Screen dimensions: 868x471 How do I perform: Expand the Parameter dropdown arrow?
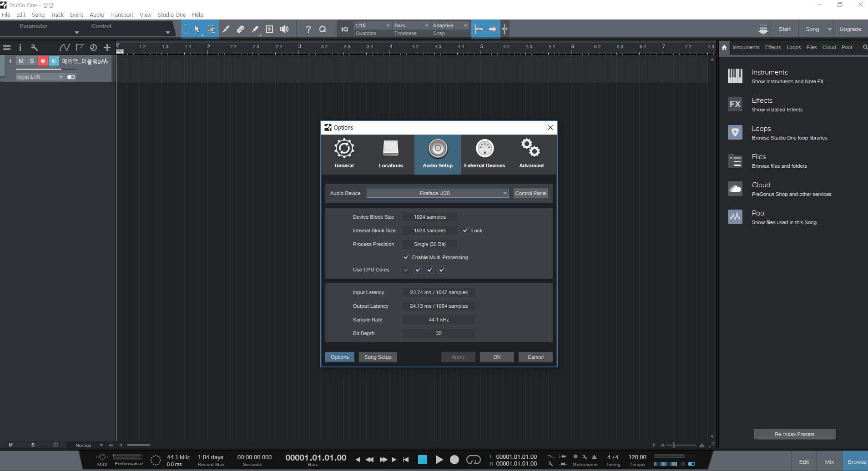coord(76,32)
